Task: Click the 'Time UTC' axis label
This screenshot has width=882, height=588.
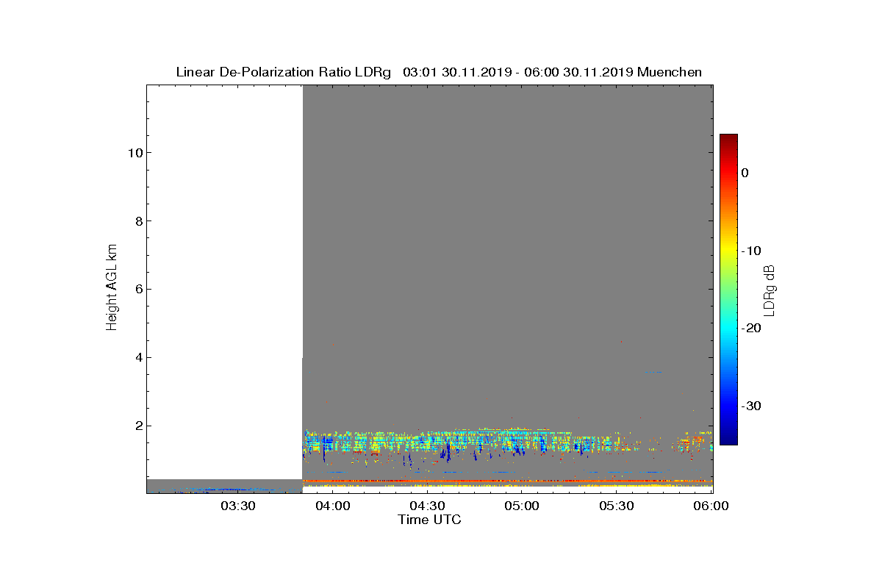Action: pyautogui.click(x=430, y=520)
